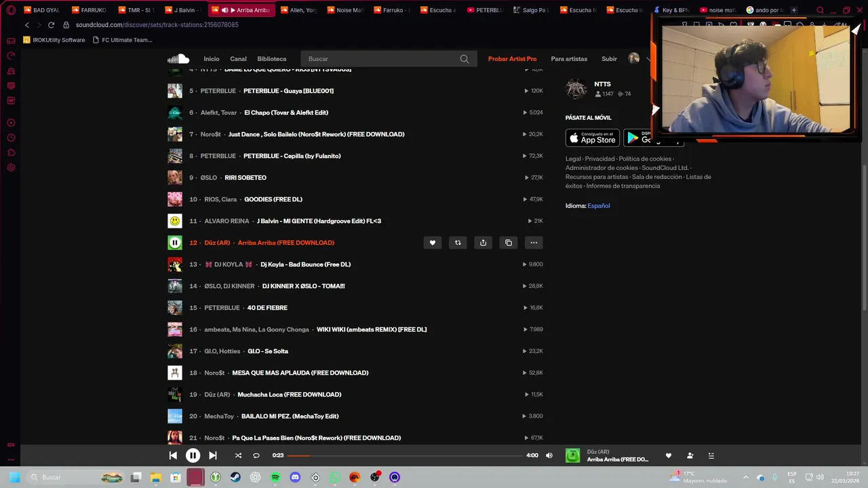Open the Privacidad footer link

(600, 159)
